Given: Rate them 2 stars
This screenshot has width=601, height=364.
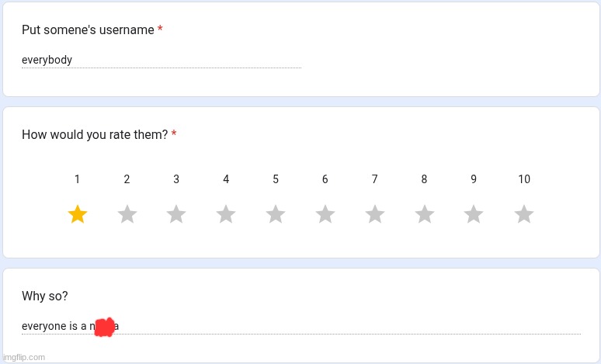Looking at the screenshot, I should click(127, 214).
